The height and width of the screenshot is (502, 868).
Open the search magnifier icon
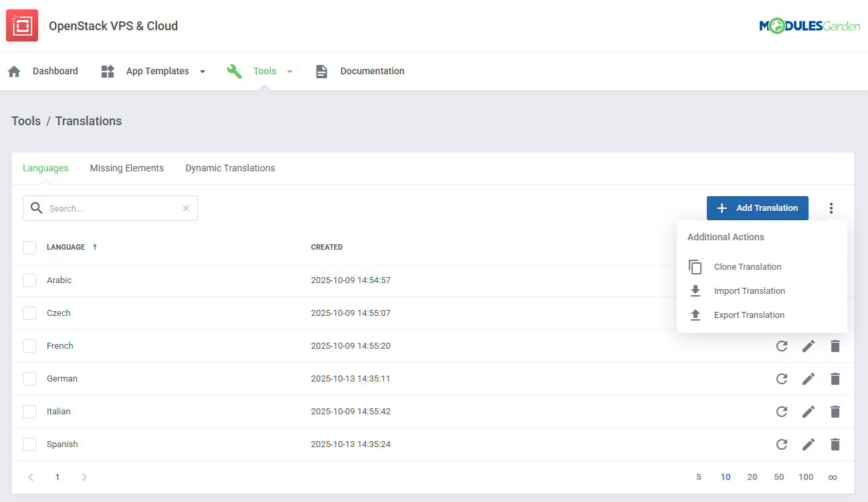tap(37, 207)
